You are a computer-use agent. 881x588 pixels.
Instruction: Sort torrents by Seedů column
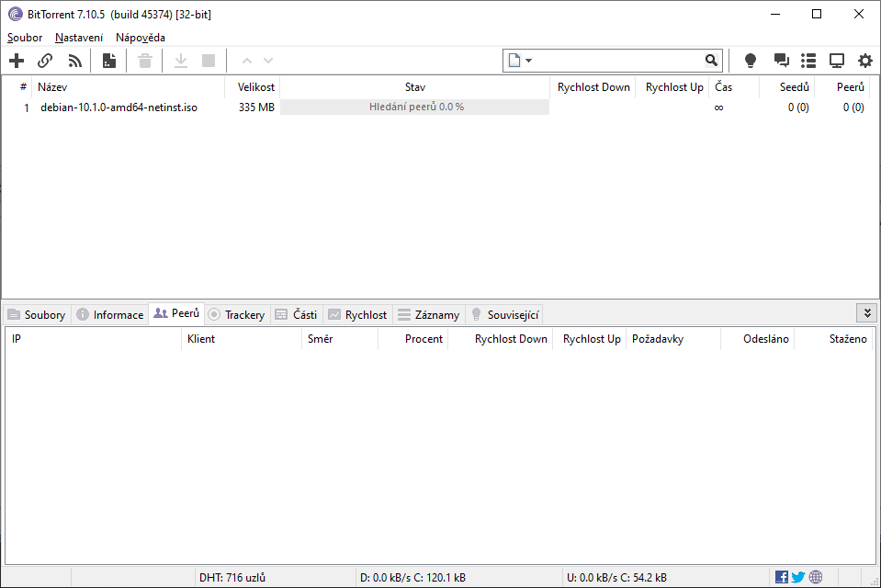pyautogui.click(x=787, y=87)
